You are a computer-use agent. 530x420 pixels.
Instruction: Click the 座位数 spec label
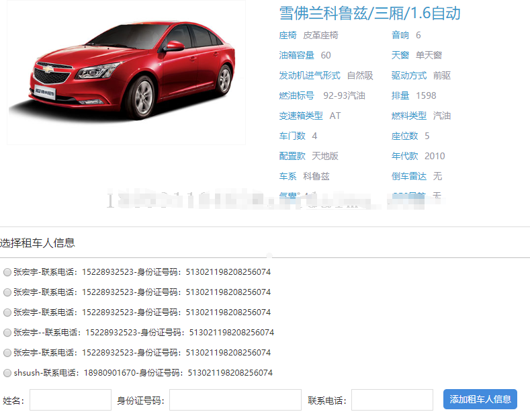[x=404, y=136]
